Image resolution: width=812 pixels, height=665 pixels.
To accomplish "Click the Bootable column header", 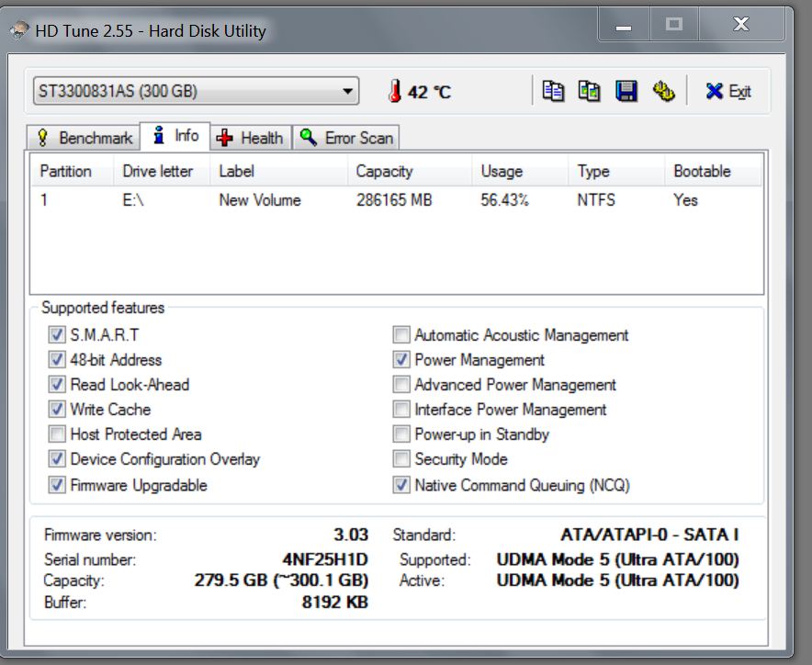I will [713, 171].
